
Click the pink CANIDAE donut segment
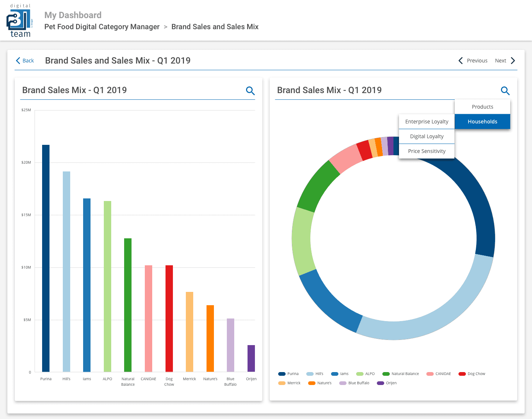[x=346, y=159]
